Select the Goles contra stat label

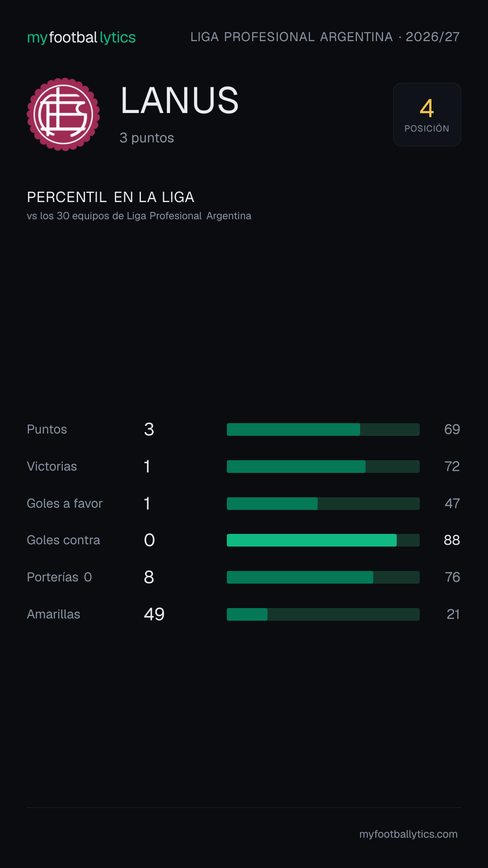coord(63,540)
